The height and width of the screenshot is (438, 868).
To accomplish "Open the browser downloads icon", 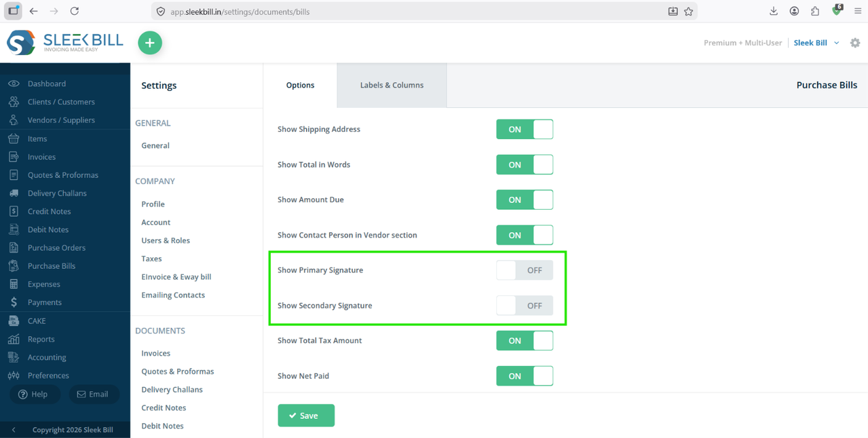I will click(774, 11).
